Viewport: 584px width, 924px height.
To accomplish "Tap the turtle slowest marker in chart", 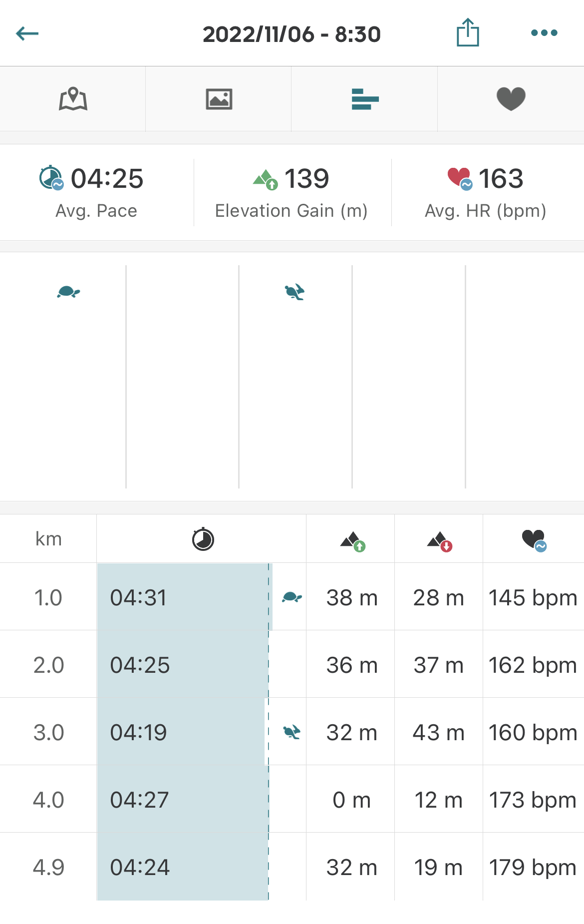I will coord(68,292).
